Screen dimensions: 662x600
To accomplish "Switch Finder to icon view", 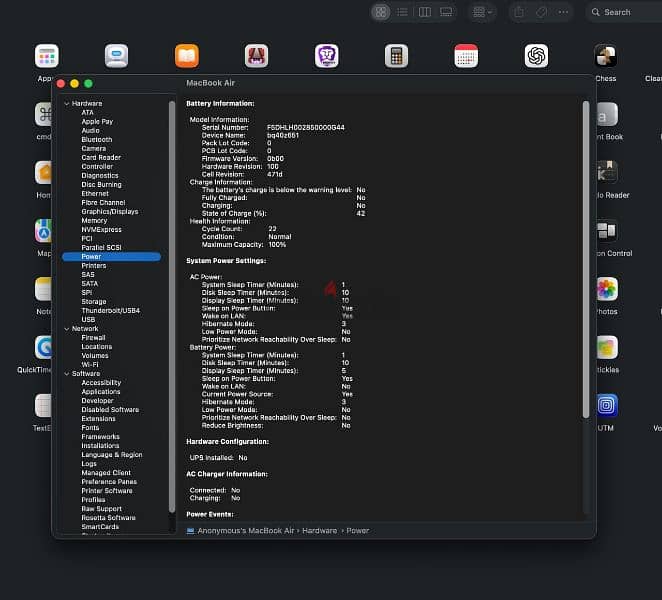I will point(380,12).
